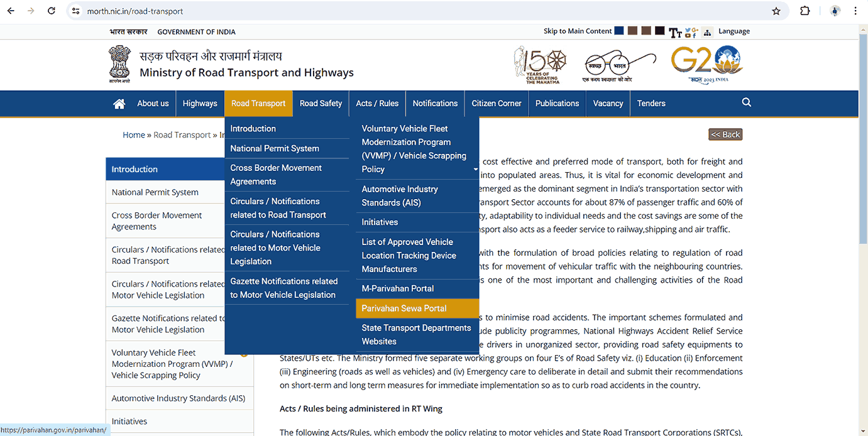The width and height of the screenshot is (868, 436).
Task: Go to the Home icon in navbar
Action: pos(119,104)
